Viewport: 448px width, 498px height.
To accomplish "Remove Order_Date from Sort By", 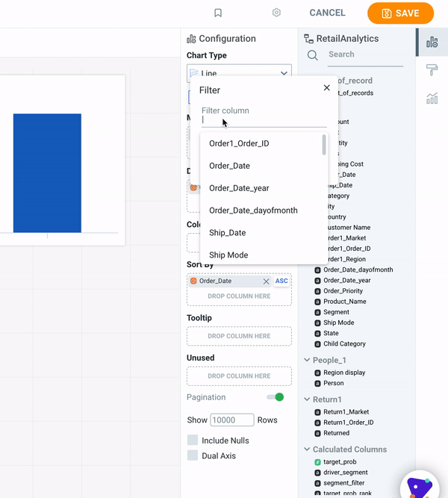I will tap(267, 281).
